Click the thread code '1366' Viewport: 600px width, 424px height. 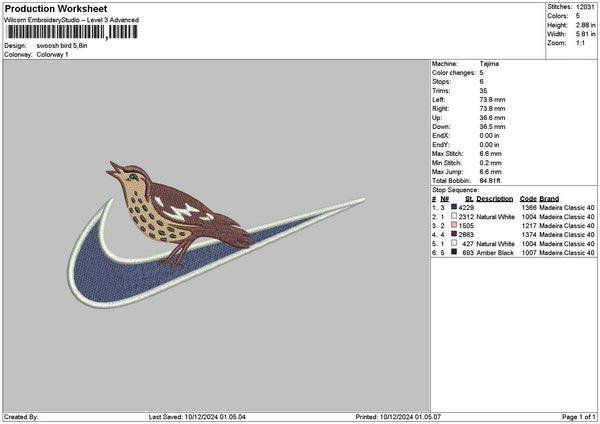pyautogui.click(x=529, y=208)
